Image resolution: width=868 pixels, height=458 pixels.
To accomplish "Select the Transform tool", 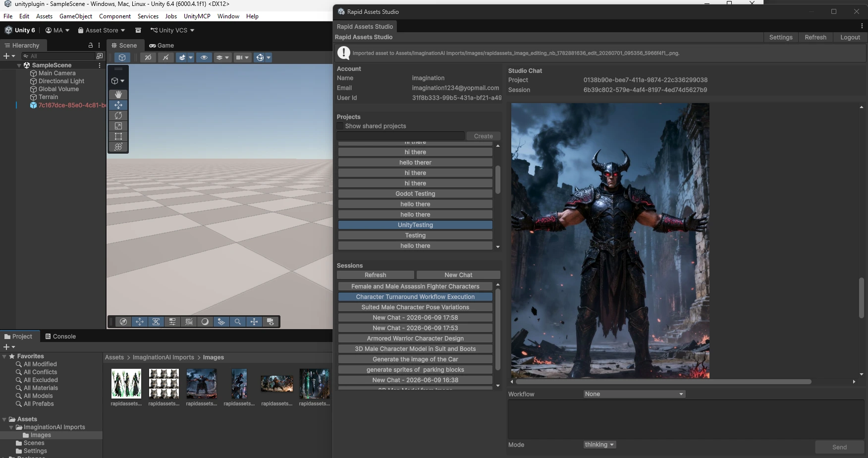I will tap(118, 147).
